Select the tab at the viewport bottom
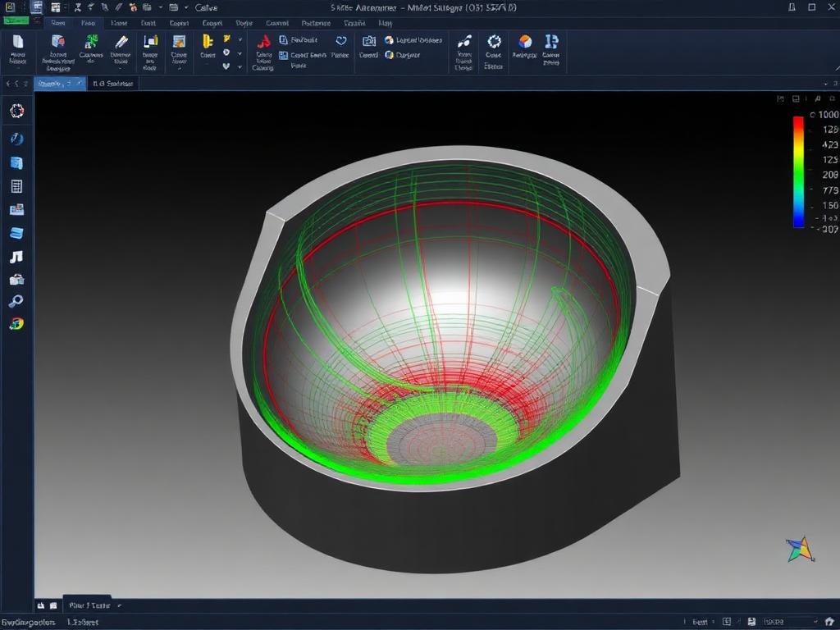 (x=90, y=605)
